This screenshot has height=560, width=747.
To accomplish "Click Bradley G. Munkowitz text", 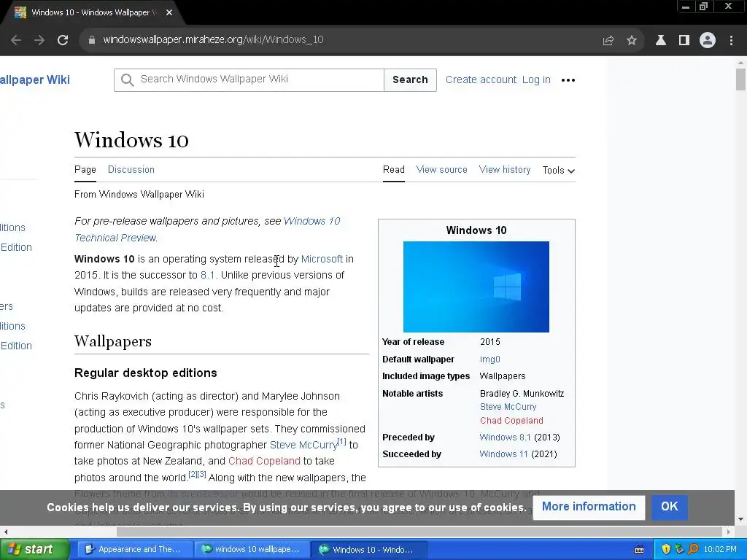I will pyautogui.click(x=522, y=394).
